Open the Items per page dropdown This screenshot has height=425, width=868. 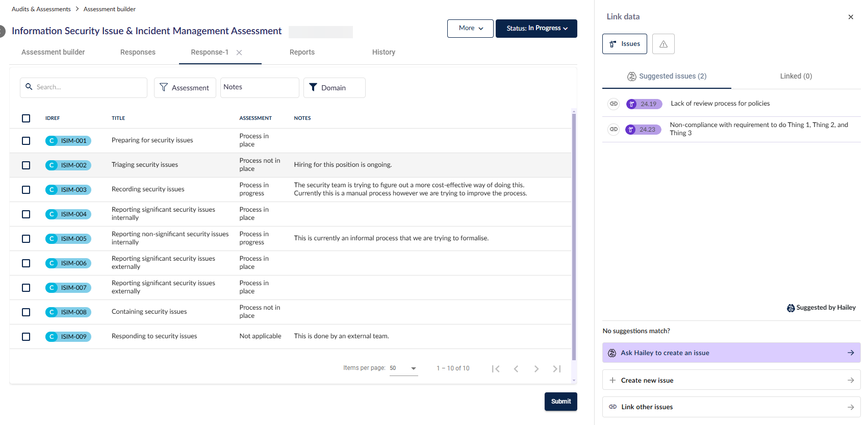[404, 368]
